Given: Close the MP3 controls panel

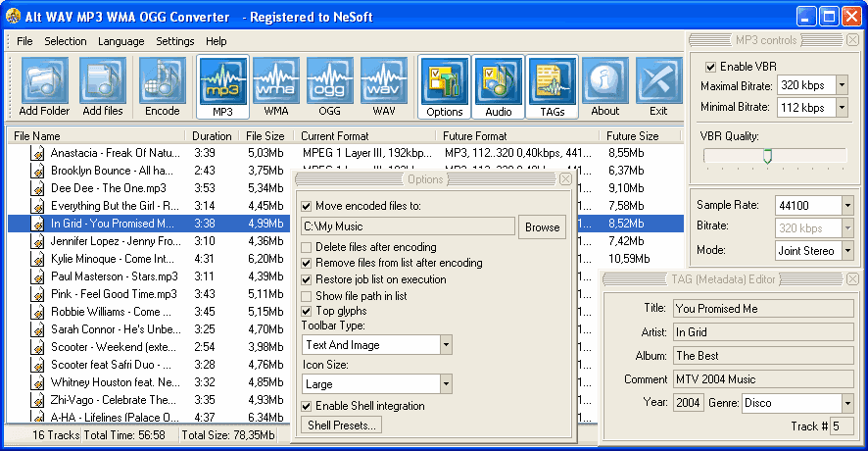Looking at the screenshot, I should point(852,40).
